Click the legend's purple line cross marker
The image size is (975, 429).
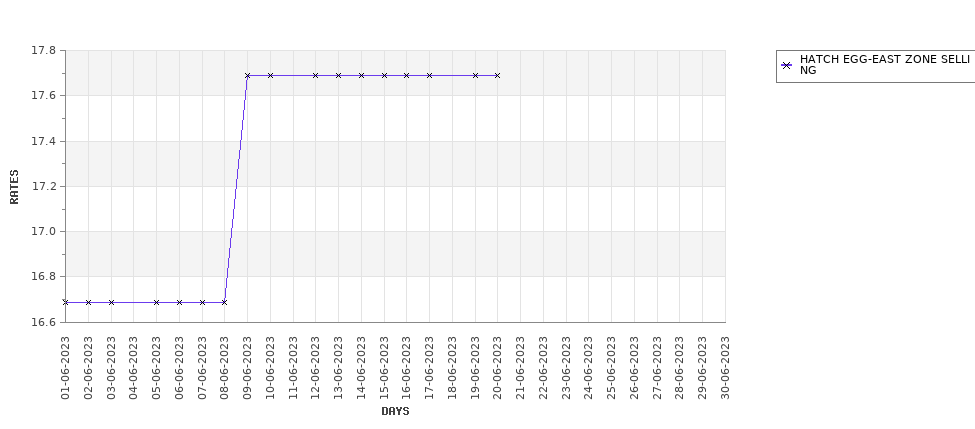tap(787, 65)
